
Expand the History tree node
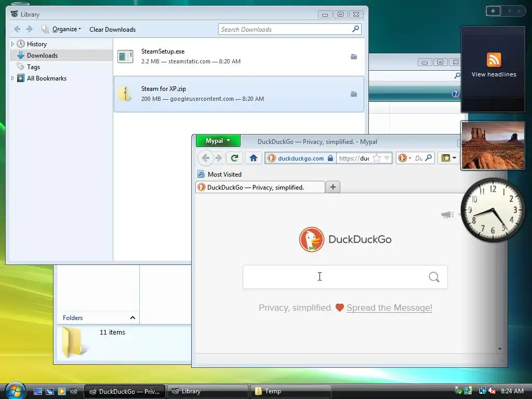[x=12, y=44]
